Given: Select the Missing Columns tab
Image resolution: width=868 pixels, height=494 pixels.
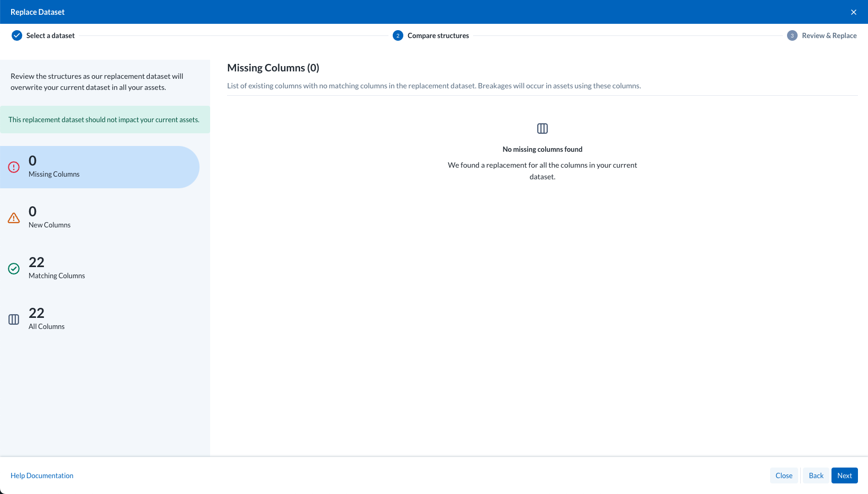Looking at the screenshot, I should click(100, 167).
